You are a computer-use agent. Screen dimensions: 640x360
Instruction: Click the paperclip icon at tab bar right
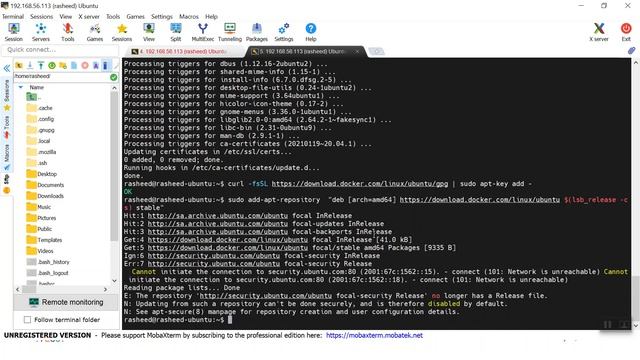coord(631,51)
